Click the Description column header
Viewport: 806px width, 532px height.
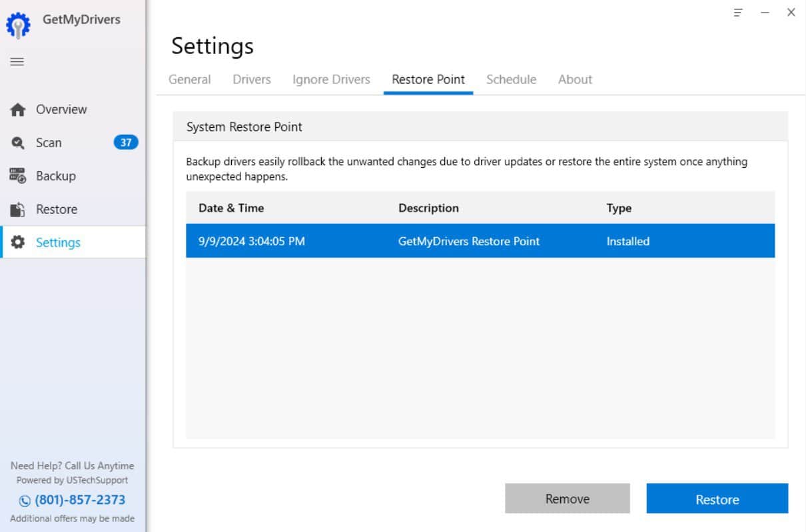(x=428, y=208)
